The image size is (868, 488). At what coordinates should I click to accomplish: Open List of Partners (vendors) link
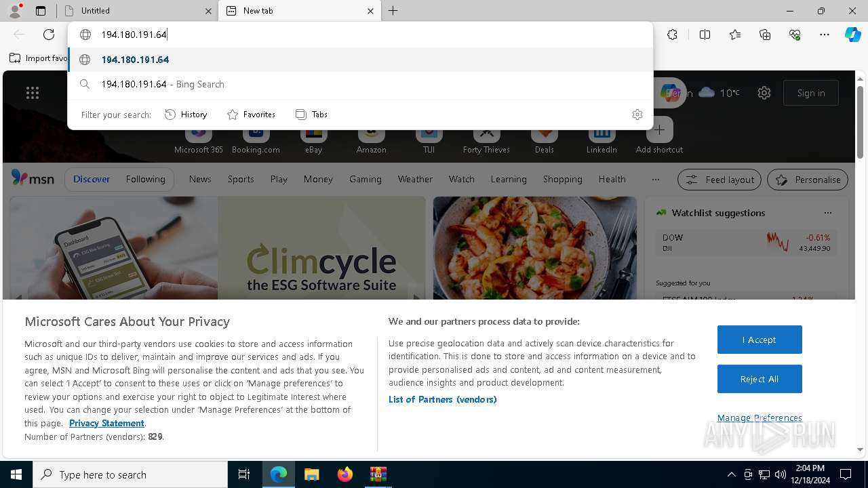pyautogui.click(x=443, y=399)
